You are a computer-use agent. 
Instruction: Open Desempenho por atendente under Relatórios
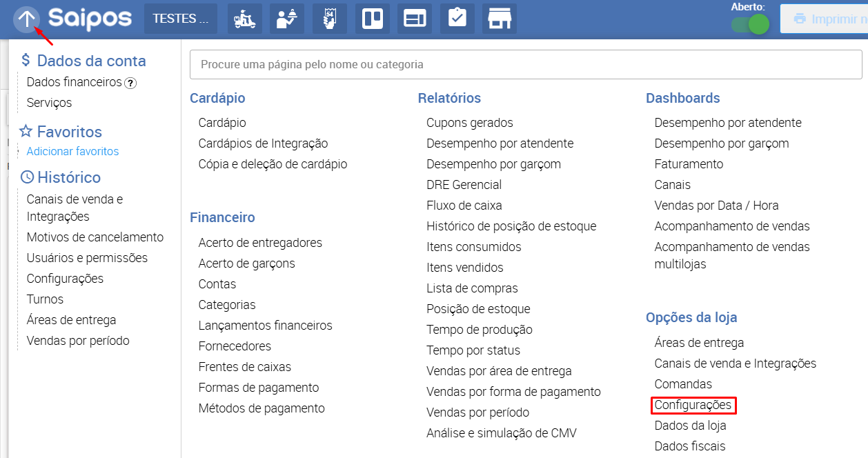point(500,143)
